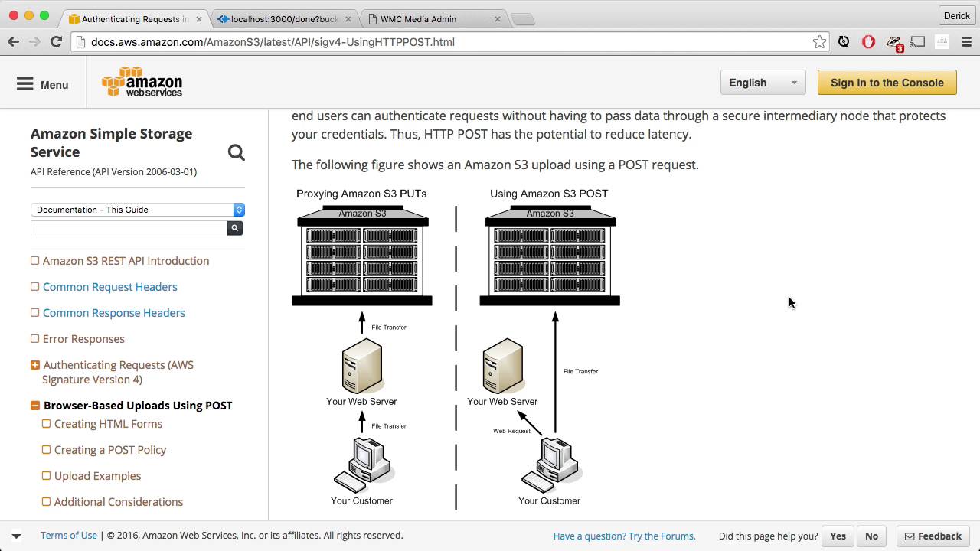Click the red-badged extension icon

pos(893,43)
